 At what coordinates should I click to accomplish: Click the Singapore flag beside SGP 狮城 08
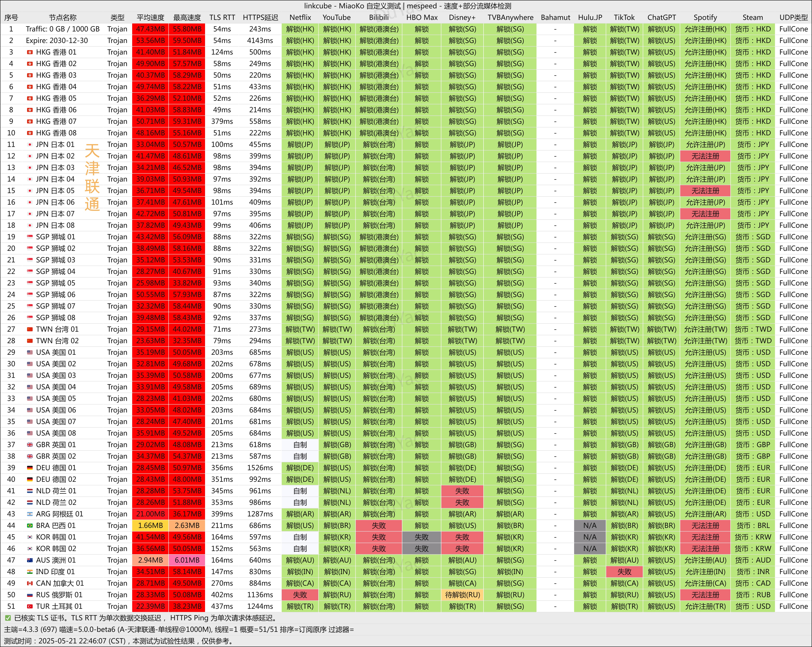click(30, 318)
